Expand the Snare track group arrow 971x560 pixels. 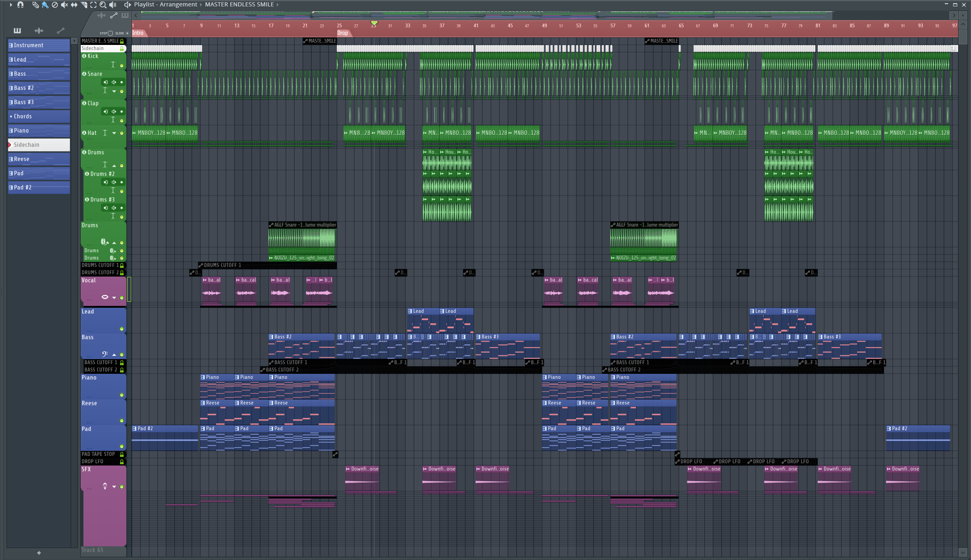[114, 91]
